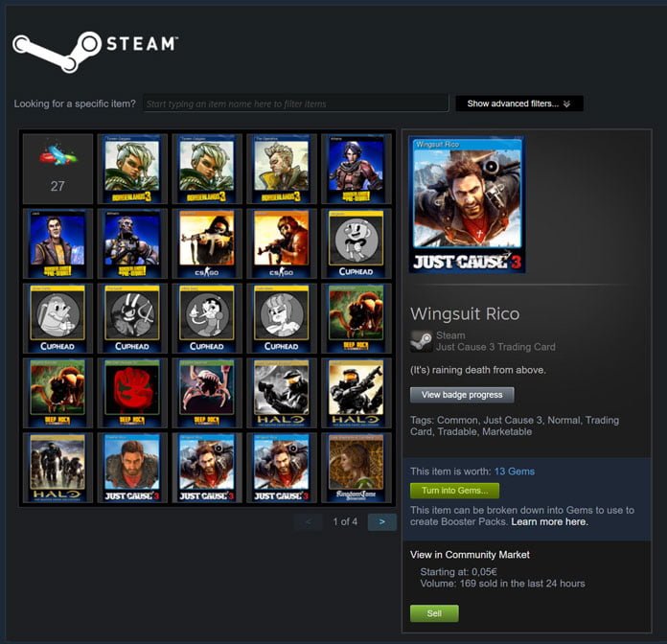
Task: Select the red fist Deep Rock card
Action: 132,393
